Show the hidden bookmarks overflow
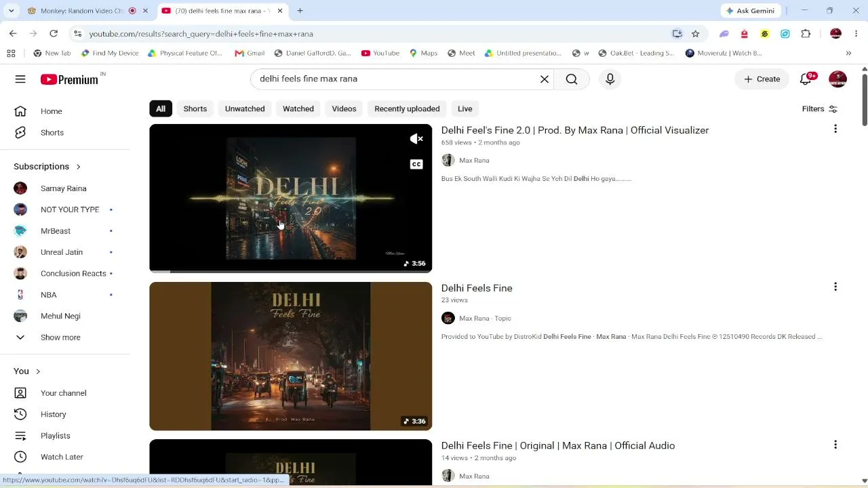The image size is (868, 488). (848, 53)
